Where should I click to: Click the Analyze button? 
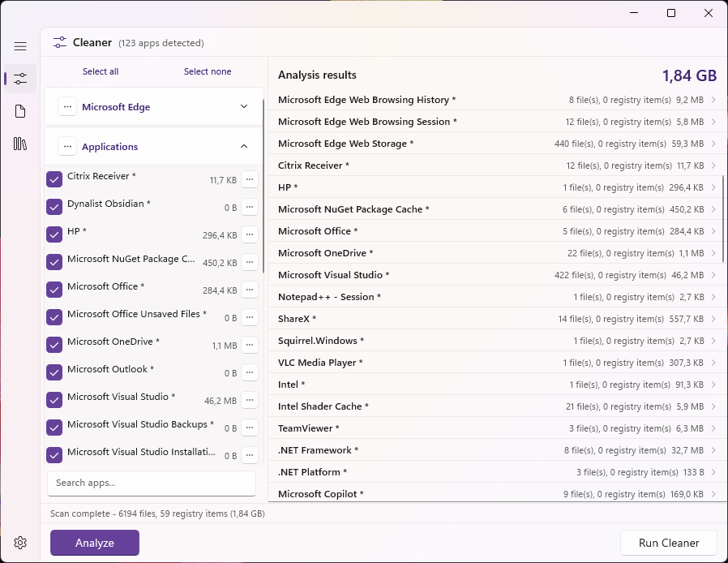(95, 543)
